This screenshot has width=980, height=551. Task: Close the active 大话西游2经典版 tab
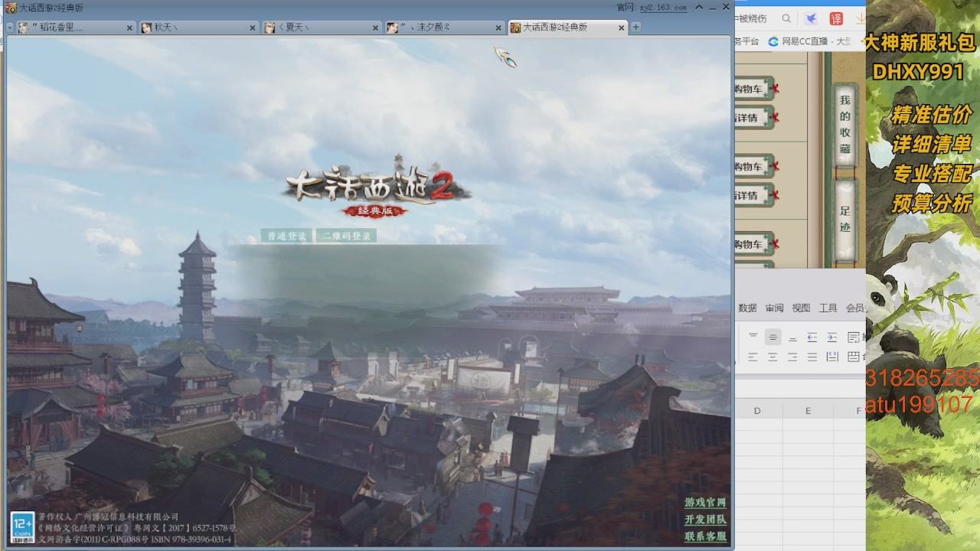[621, 28]
